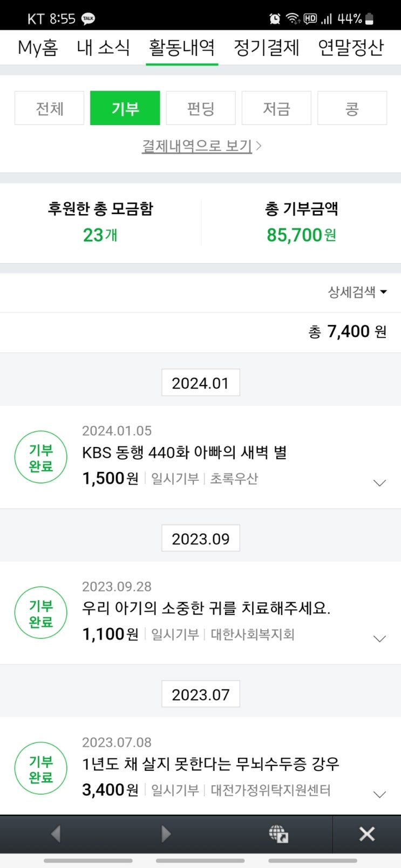Screen dimensions: 401x868
Task: Tap the browser forward arrow icon
Action: click(x=166, y=834)
